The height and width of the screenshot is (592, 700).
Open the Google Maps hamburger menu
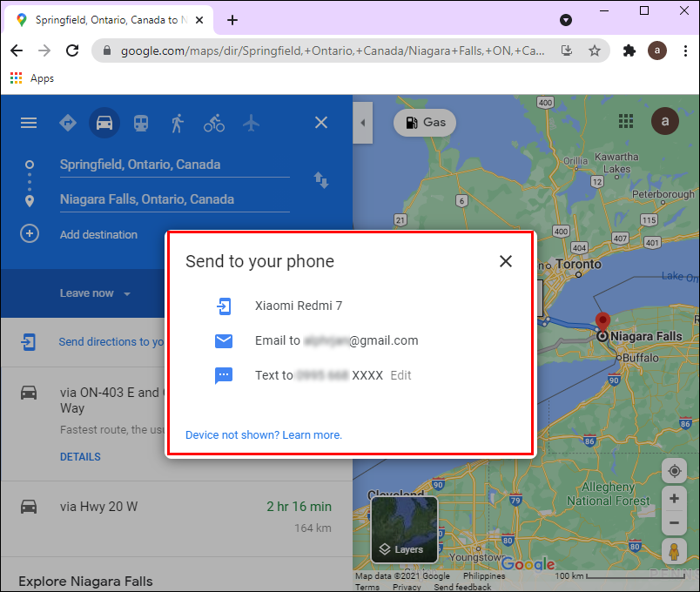tap(29, 123)
